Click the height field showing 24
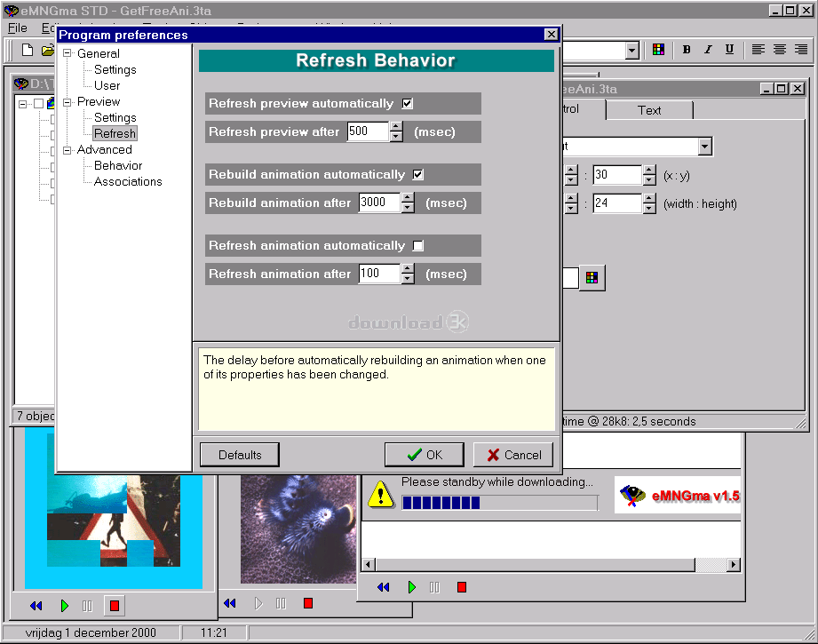The height and width of the screenshot is (644, 818). [617, 203]
